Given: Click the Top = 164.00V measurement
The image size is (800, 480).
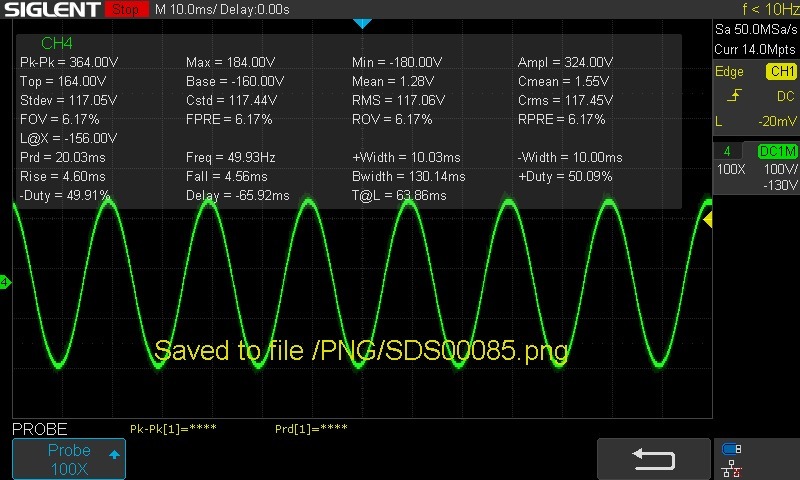Looking at the screenshot, I should click(63, 81).
